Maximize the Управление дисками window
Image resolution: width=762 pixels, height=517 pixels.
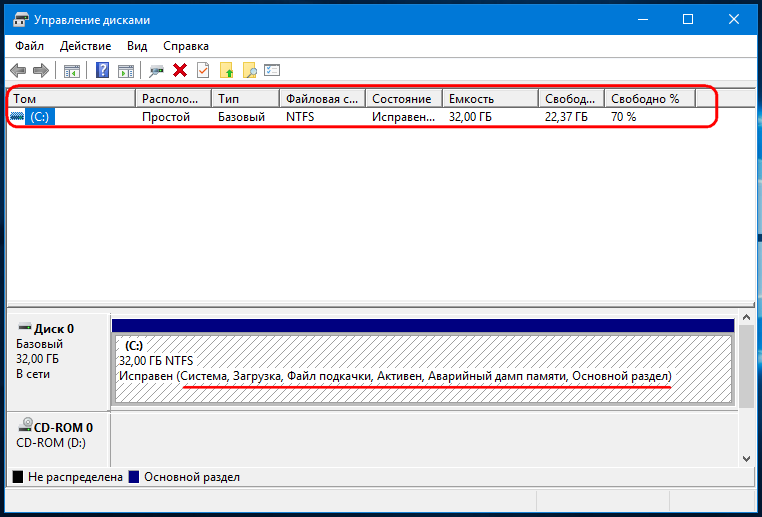coord(688,20)
